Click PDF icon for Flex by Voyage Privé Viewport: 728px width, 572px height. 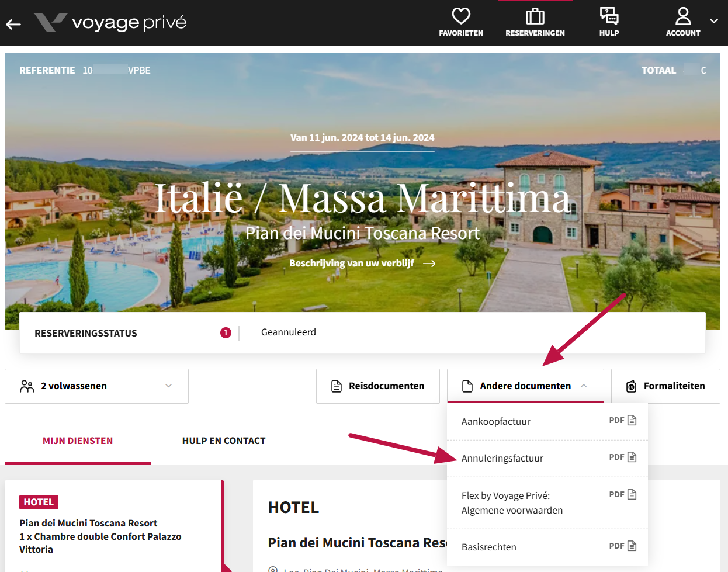632,494
